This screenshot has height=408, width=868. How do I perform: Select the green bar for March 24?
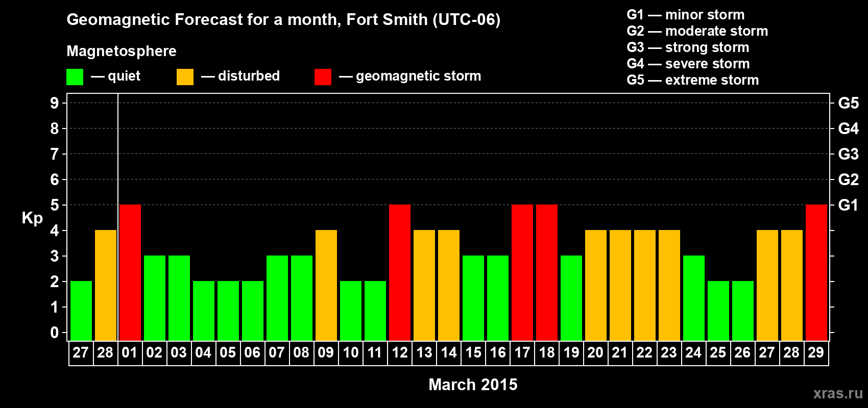click(694, 298)
